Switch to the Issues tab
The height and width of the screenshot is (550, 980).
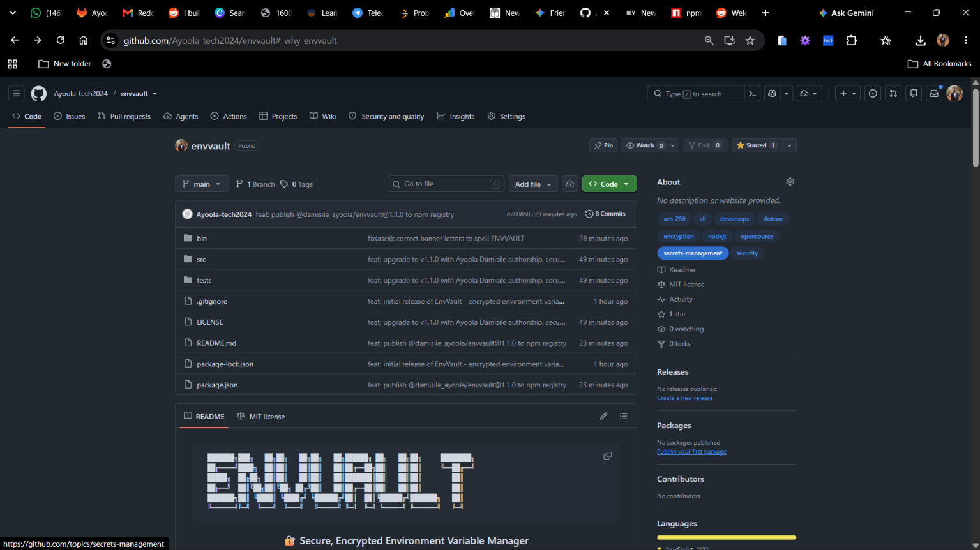pyautogui.click(x=70, y=116)
